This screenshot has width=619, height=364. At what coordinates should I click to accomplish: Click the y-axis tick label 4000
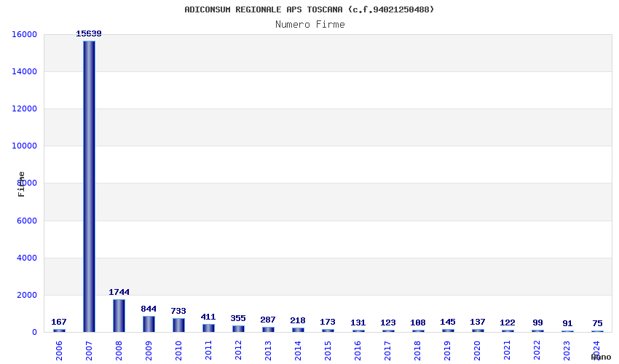(27, 258)
